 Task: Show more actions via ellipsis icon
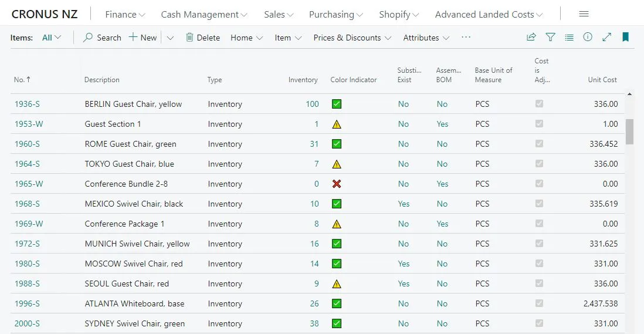[x=466, y=37]
